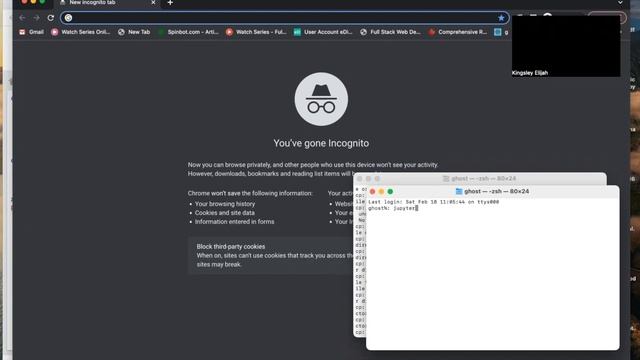
Task: Open the Watch Series Onli... bookmark
Action: (x=80, y=32)
